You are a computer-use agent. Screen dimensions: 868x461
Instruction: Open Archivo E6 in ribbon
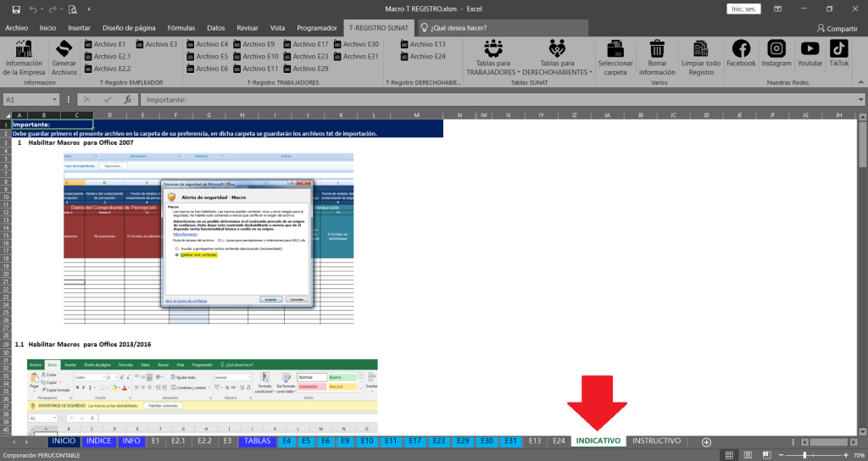pyautogui.click(x=208, y=69)
